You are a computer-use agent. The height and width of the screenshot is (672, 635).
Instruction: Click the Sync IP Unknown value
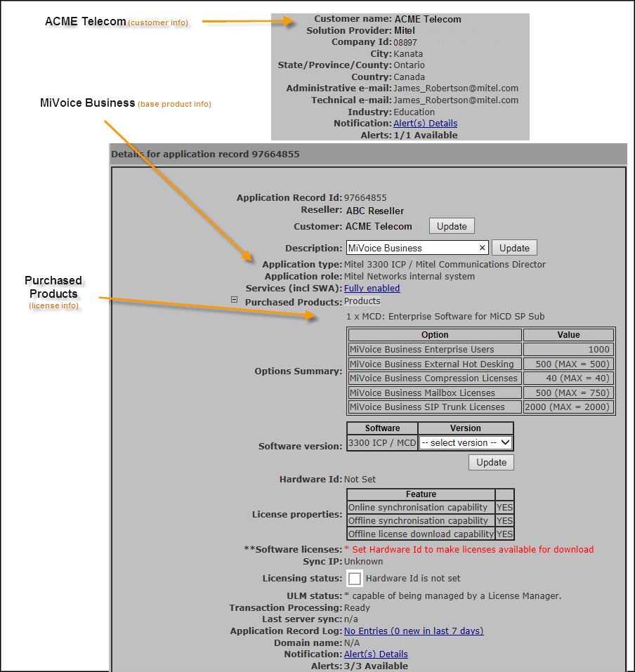pyautogui.click(x=364, y=562)
